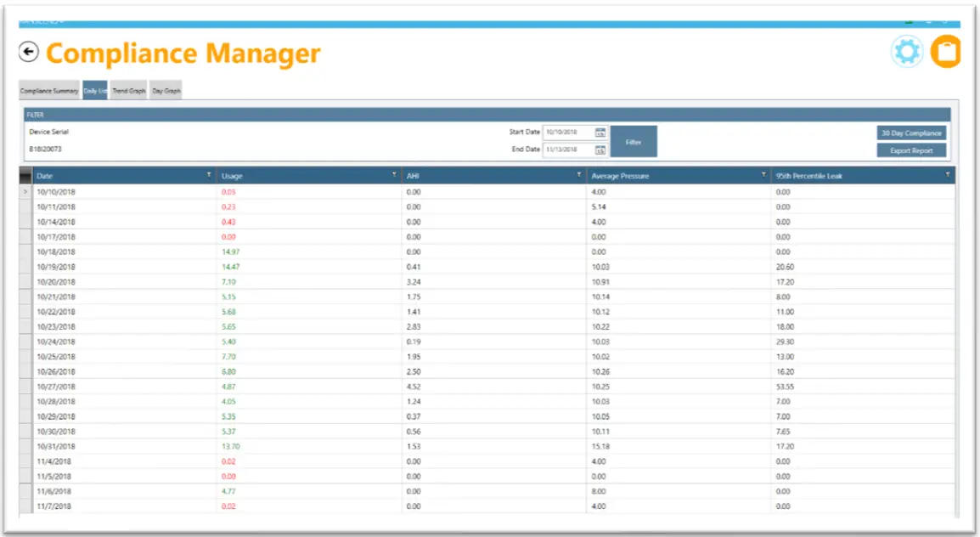Open the End Date calendar picker icon

600,150
